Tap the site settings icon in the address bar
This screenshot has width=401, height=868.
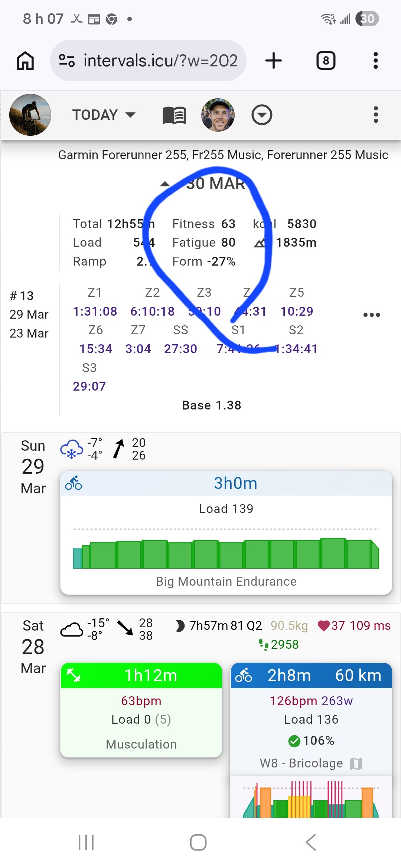pos(67,60)
